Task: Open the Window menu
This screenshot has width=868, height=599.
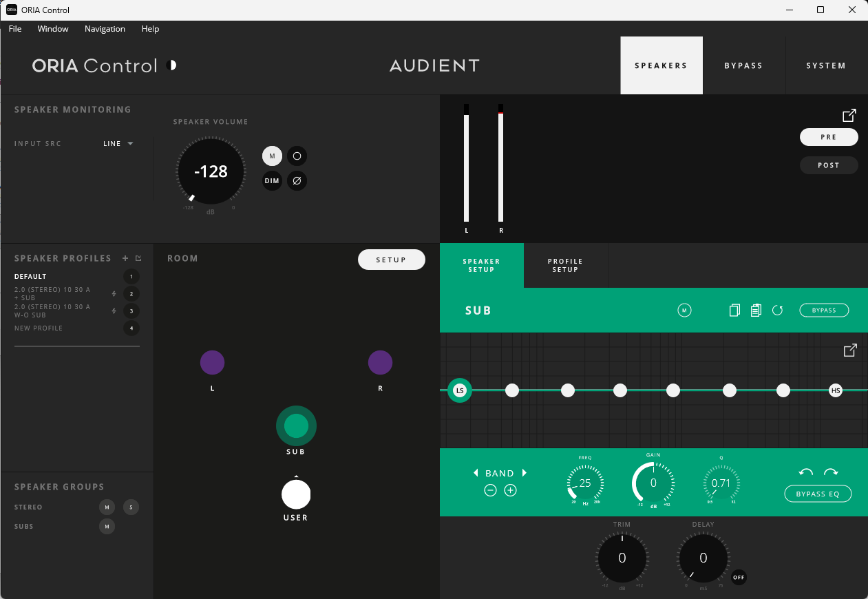Action: pos(53,29)
